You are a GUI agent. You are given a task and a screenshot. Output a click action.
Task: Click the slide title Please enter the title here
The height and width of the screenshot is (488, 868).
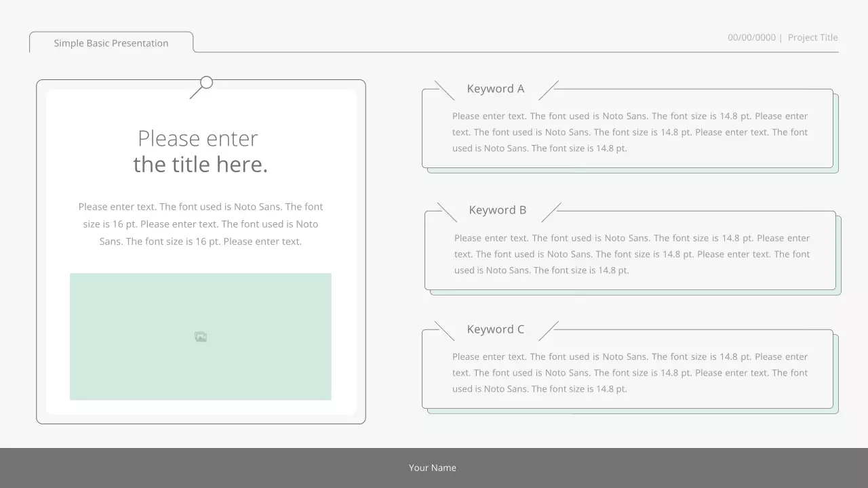pos(199,150)
